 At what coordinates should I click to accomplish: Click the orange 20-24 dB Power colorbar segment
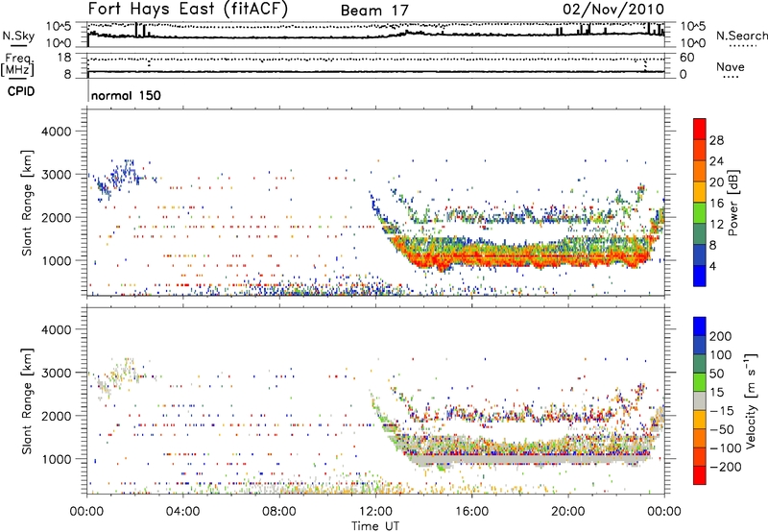(700, 171)
